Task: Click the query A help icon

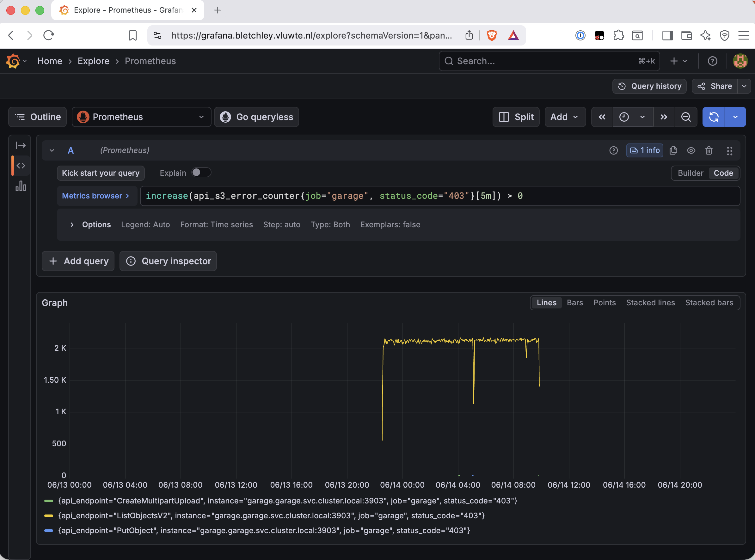Action: point(613,150)
